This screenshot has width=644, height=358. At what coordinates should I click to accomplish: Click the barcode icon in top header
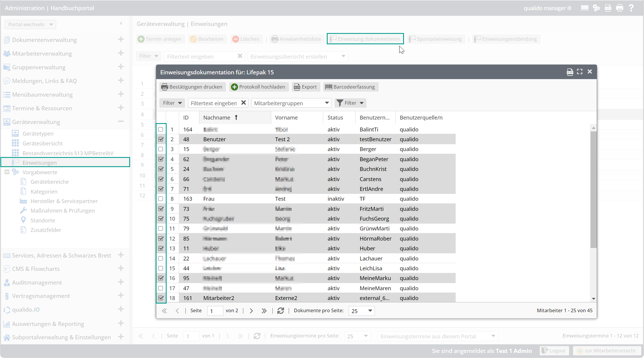[585, 8]
